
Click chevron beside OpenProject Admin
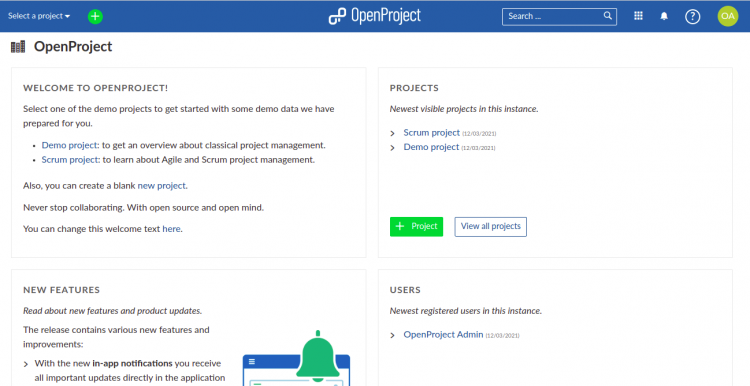click(393, 335)
